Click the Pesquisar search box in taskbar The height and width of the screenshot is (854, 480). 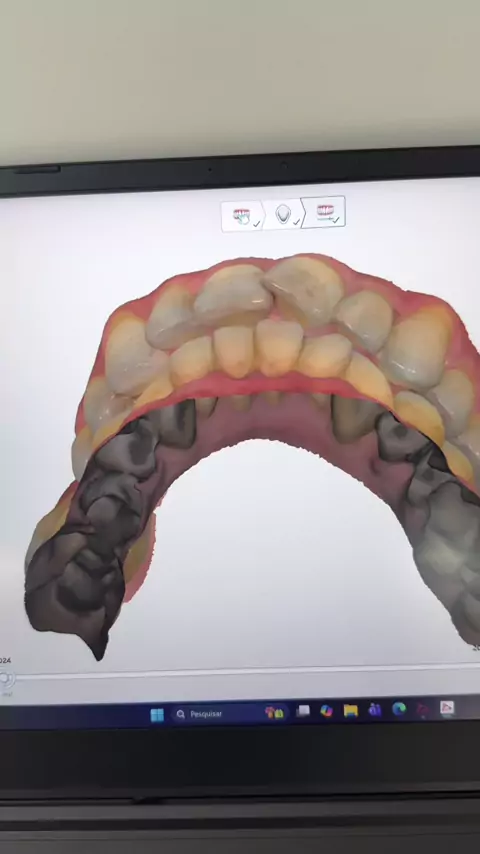[x=215, y=713]
